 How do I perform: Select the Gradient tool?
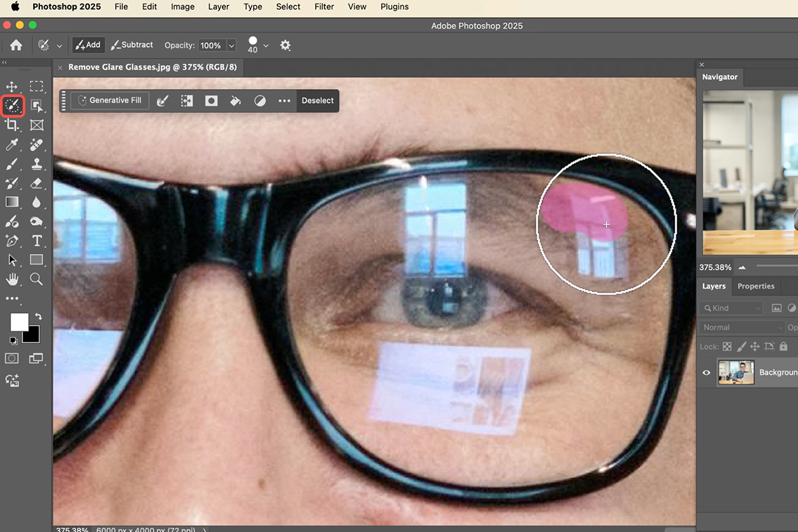pyautogui.click(x=12, y=202)
